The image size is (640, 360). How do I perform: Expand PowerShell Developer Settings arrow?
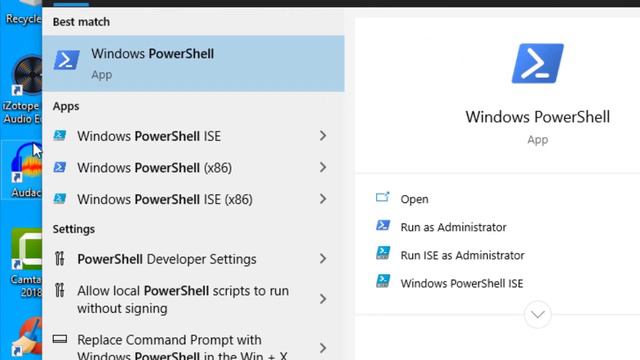click(323, 259)
